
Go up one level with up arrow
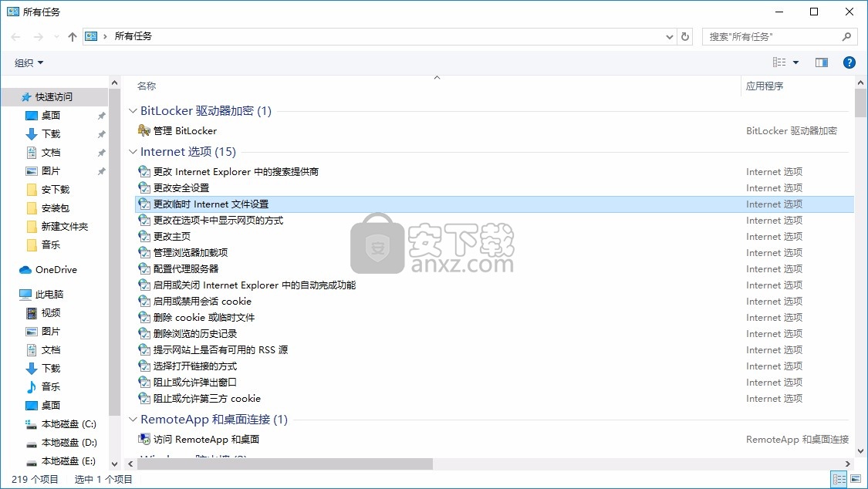click(x=73, y=36)
